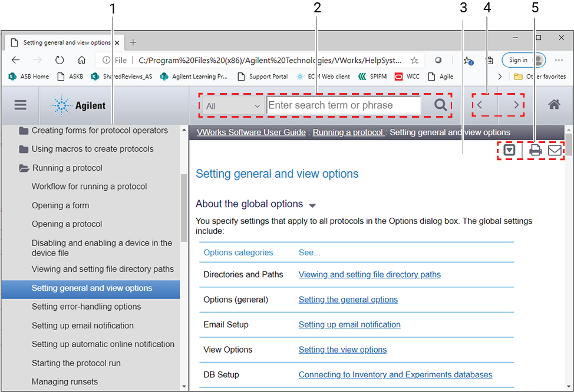The height and width of the screenshot is (392, 574).
Task: Select Starting the protocol run topic
Action: click(x=76, y=363)
